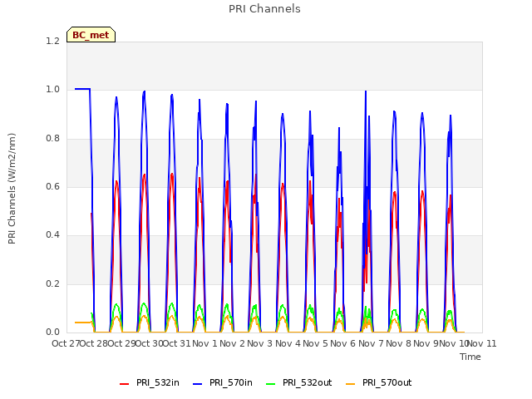Screen dimensions: 532x399
Task: Click the 0.6 y-axis tick label
Action: [52, 186]
